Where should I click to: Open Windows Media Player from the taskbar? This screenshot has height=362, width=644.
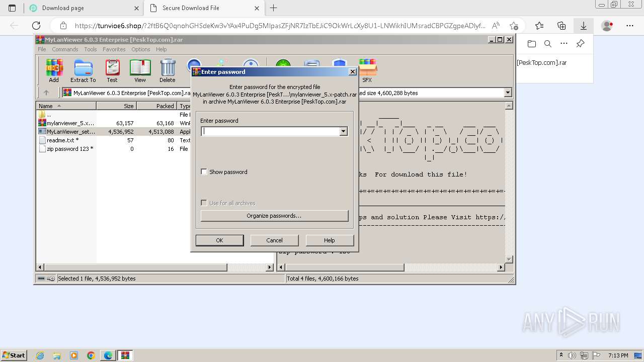[74, 355]
